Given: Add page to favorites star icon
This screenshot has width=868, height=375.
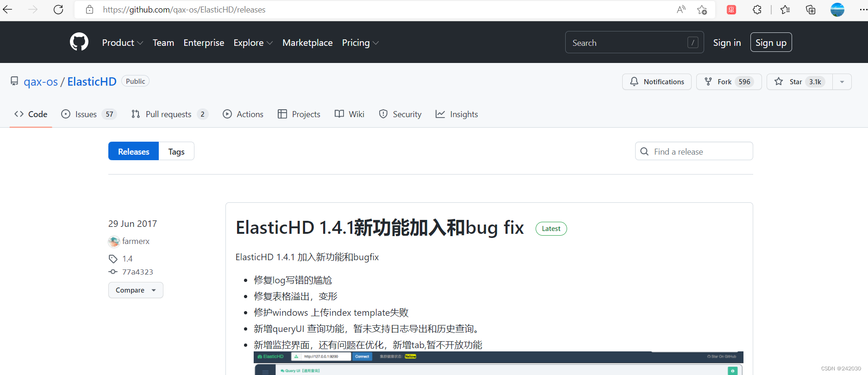Looking at the screenshot, I should tap(702, 10).
